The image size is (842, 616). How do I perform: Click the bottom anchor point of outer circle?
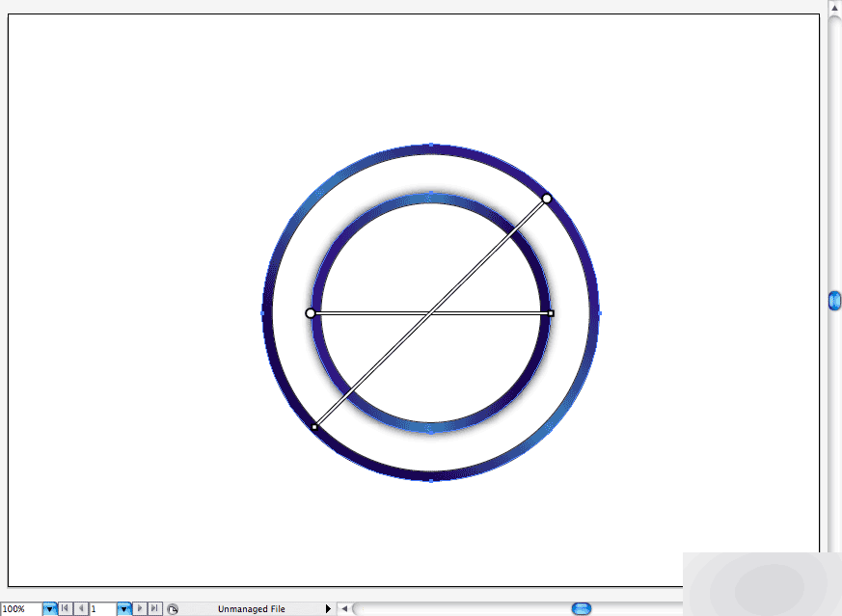point(431,480)
